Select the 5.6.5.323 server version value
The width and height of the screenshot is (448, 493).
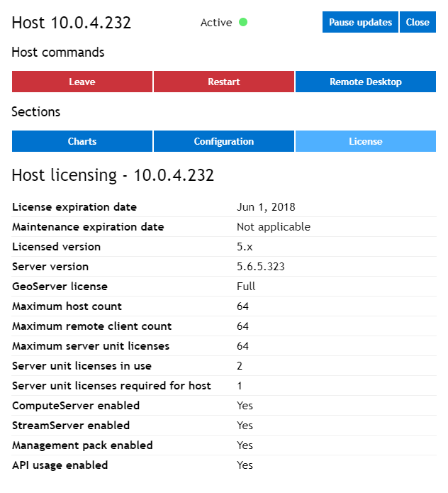click(x=260, y=267)
